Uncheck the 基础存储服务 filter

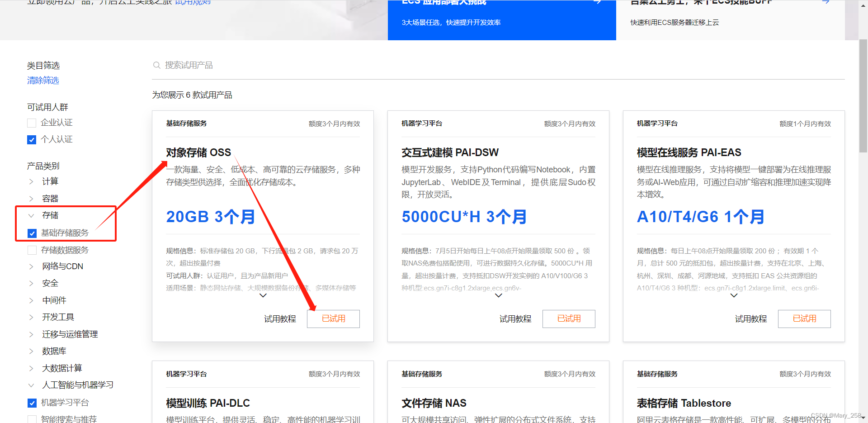click(32, 233)
